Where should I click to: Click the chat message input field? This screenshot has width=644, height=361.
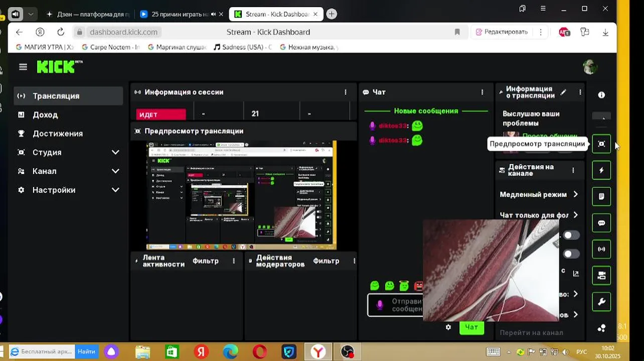(395, 305)
